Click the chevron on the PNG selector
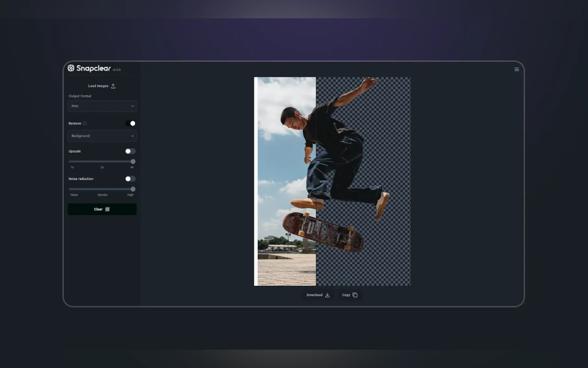Viewport: 588px width, 368px height. pyautogui.click(x=132, y=106)
